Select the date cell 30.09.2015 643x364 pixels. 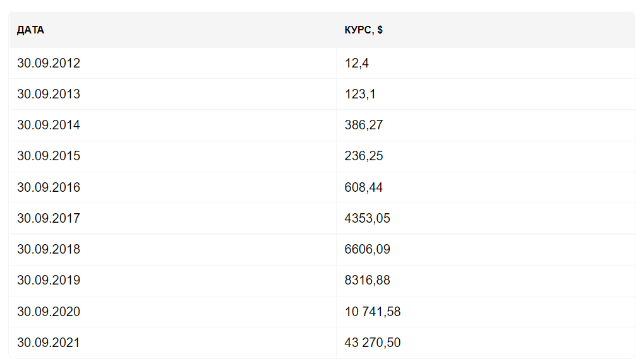49,156
